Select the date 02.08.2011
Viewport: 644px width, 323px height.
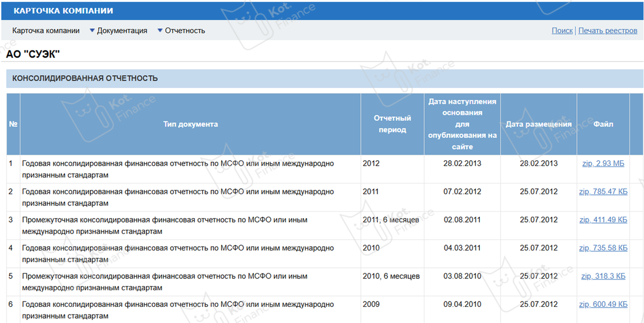point(462,220)
